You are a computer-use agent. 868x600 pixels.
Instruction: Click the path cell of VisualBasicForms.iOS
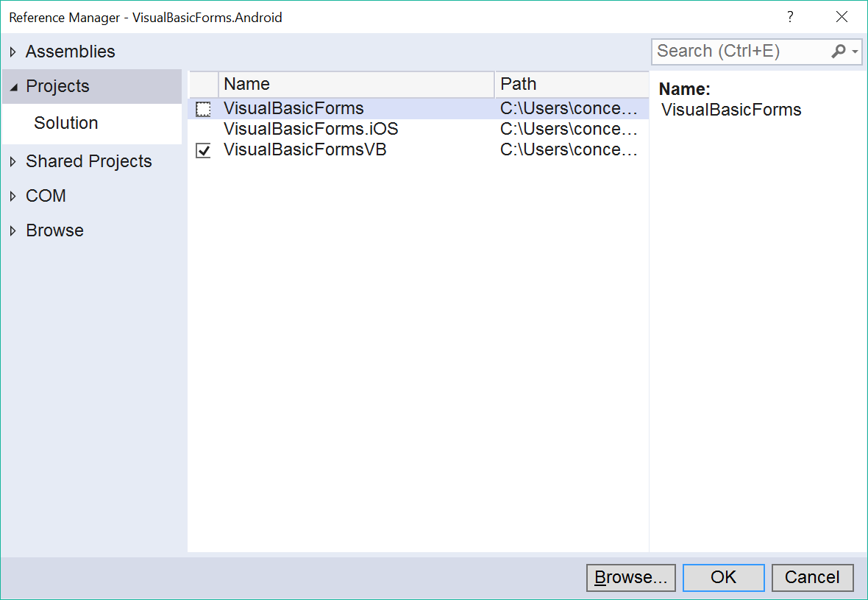569,129
